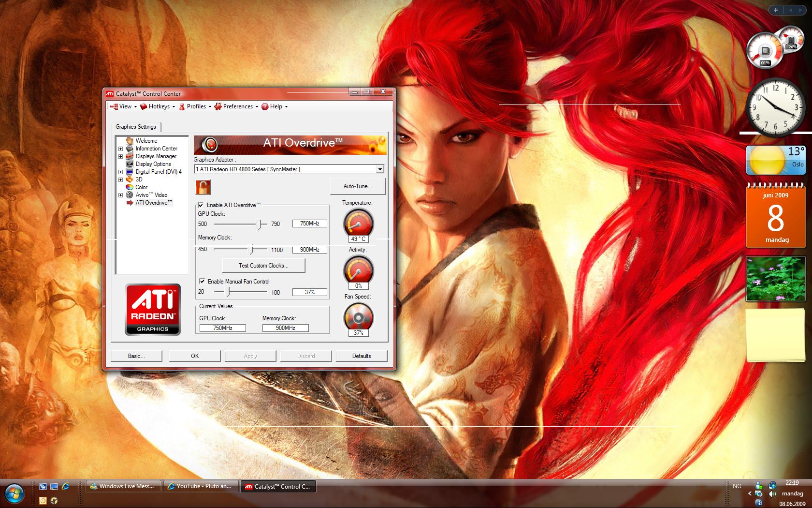This screenshot has width=812, height=508.
Task: Open the View menu dropdown
Action: tap(123, 106)
